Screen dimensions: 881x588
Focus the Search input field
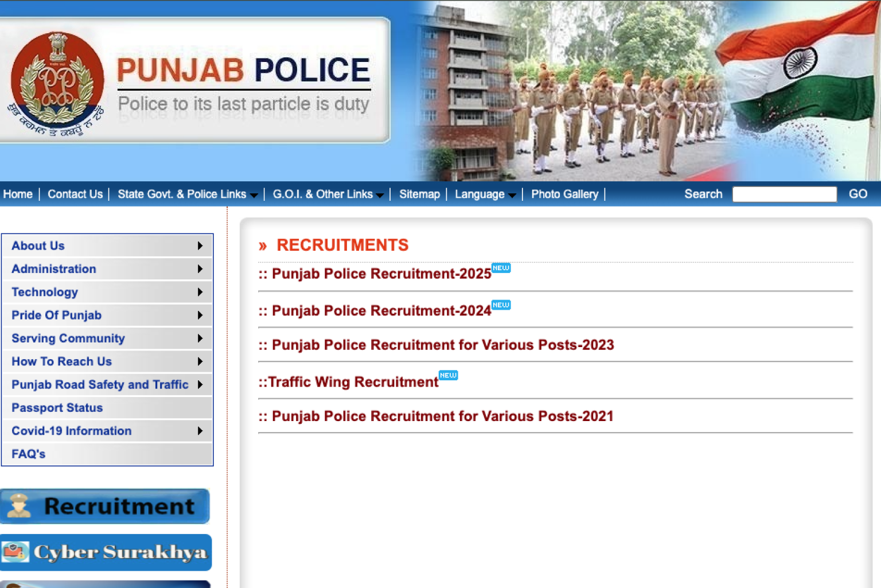[x=784, y=194]
